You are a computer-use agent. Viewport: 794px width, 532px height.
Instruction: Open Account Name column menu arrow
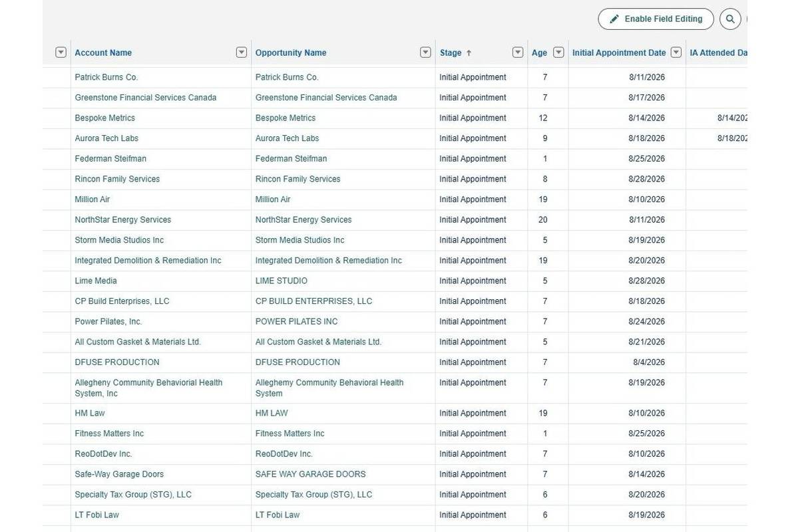point(242,52)
